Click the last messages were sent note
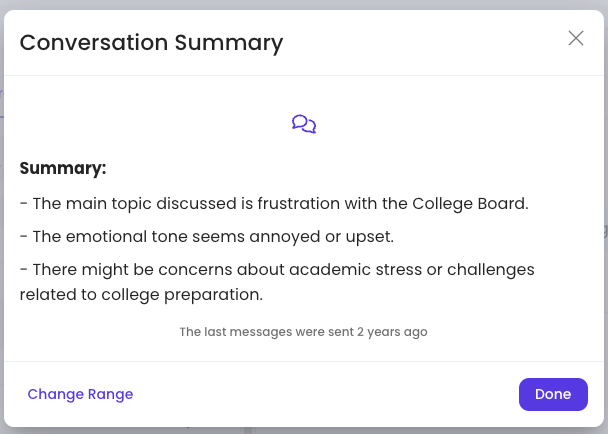Viewport: 608px width, 434px height. 304,332
